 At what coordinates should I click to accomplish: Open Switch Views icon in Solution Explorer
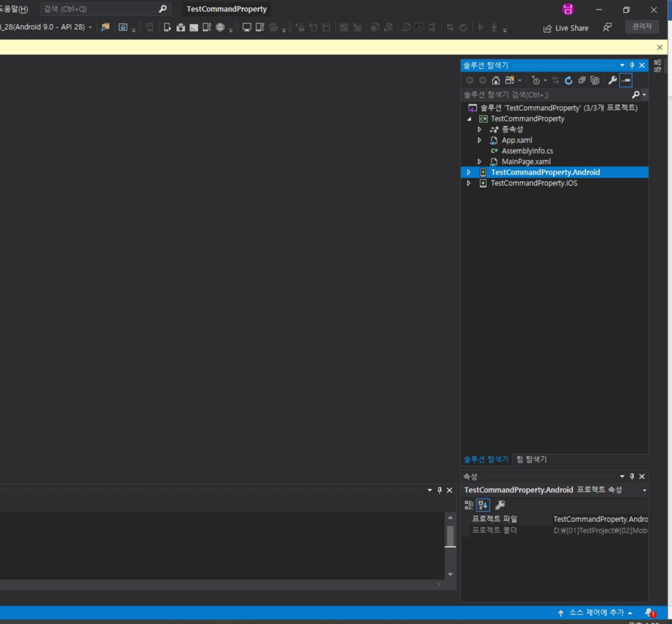(x=509, y=80)
